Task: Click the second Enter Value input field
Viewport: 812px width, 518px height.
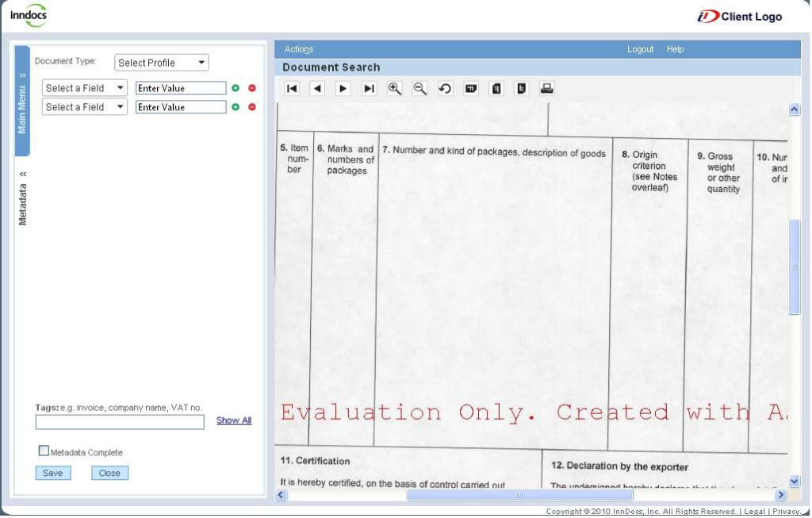Action: pyautogui.click(x=181, y=107)
